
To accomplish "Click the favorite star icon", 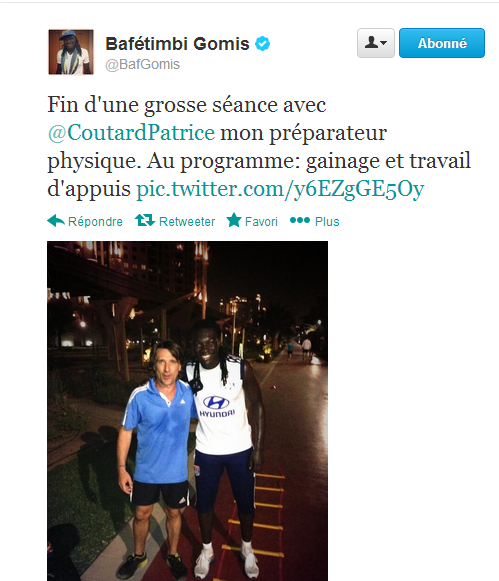I will click(234, 220).
